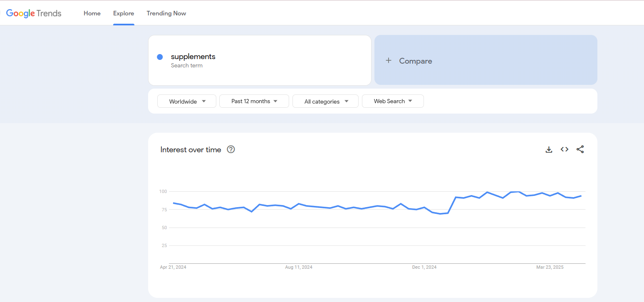644x302 pixels.
Task: Open the Web Search type dropdown
Action: click(x=393, y=101)
